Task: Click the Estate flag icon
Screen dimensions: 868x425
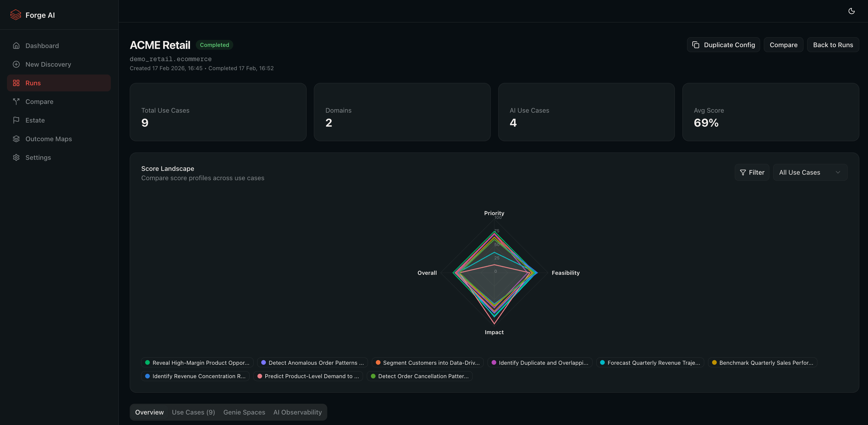Action: pyautogui.click(x=16, y=120)
